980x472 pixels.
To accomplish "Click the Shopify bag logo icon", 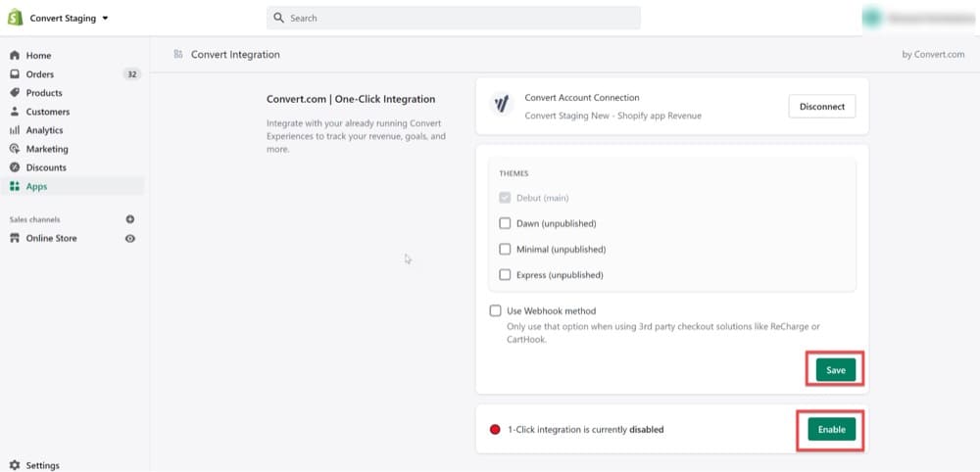I will click(15, 18).
